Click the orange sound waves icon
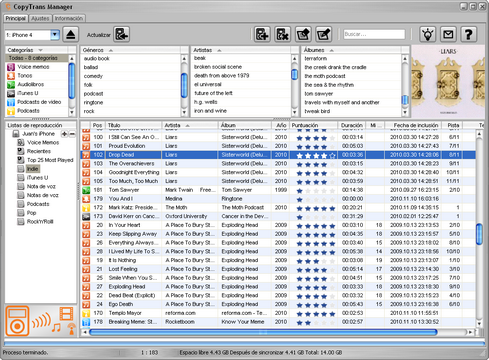Screen dimensions: 489x360 pos(40,321)
